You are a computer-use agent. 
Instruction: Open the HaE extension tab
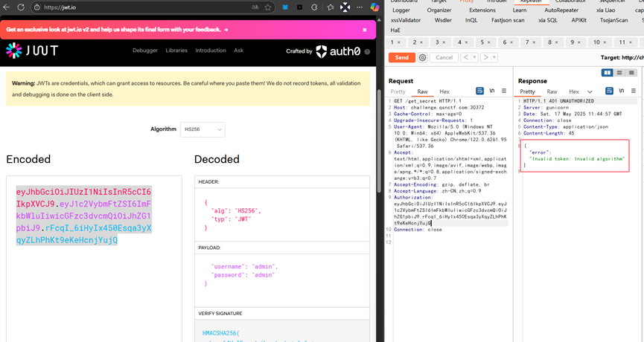(395, 30)
